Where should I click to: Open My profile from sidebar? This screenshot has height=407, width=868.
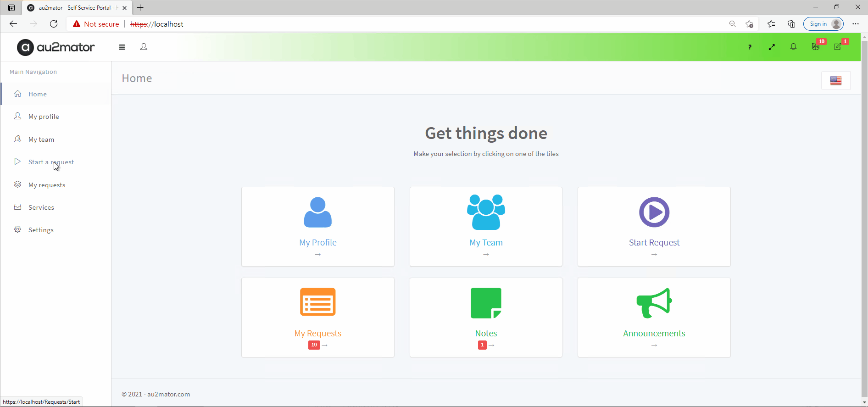[44, 117]
